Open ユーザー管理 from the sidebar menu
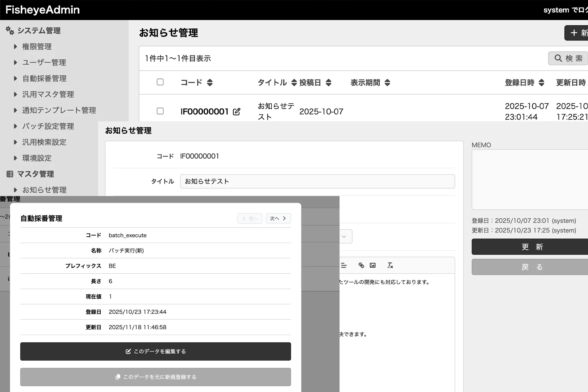Viewport: 588px width, 392px height. click(45, 62)
